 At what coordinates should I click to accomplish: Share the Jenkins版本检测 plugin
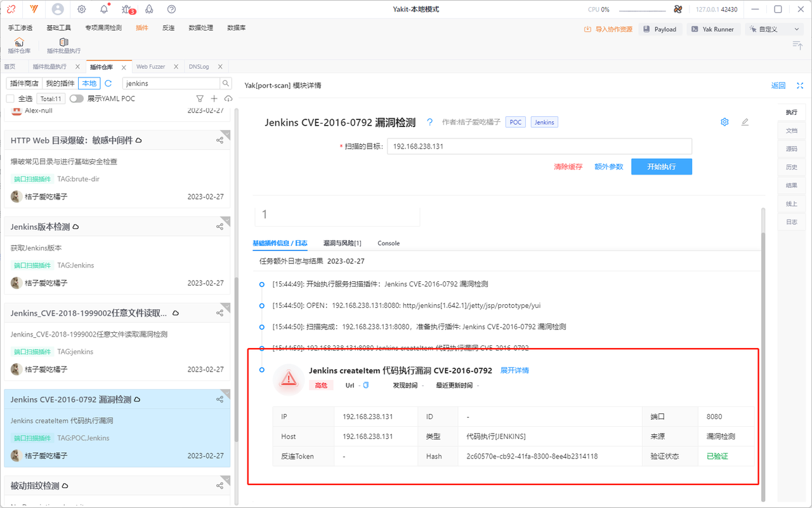[x=219, y=227]
